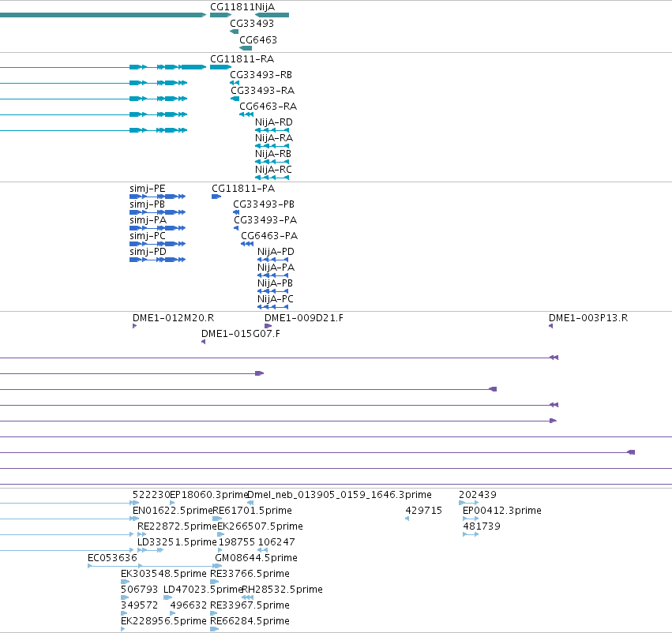
Task: Select LD33251.5prime feature
Action: click(x=177, y=542)
